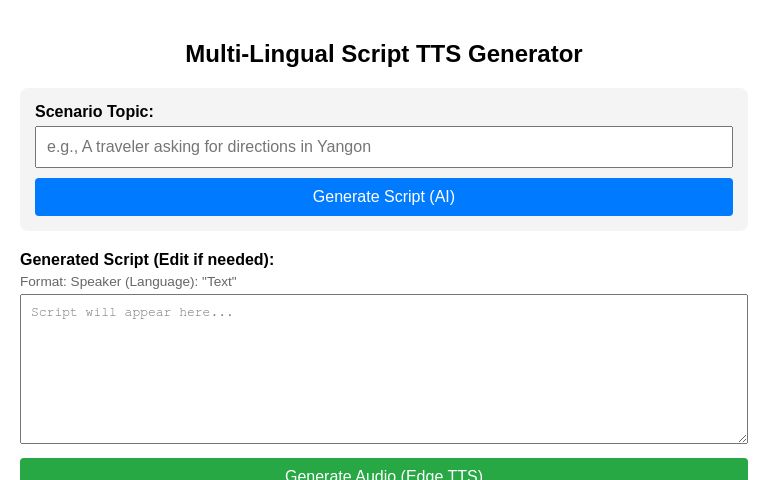Click the diagonal resize corner of script box

[x=743, y=438]
